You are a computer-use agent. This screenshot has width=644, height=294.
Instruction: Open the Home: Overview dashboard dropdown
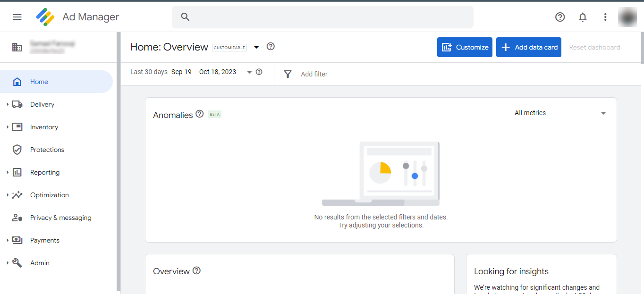point(256,47)
